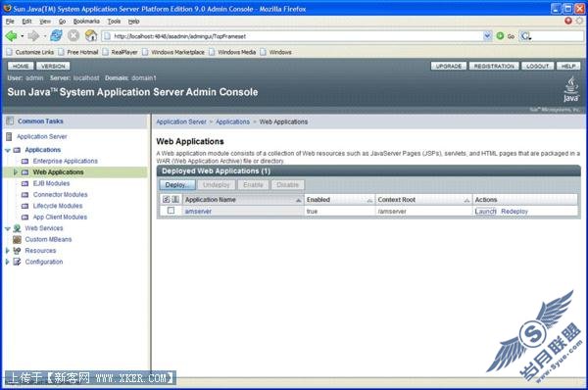The height and width of the screenshot is (390, 588).
Task: Reload the page with the Refresh icon
Action: 56,36
